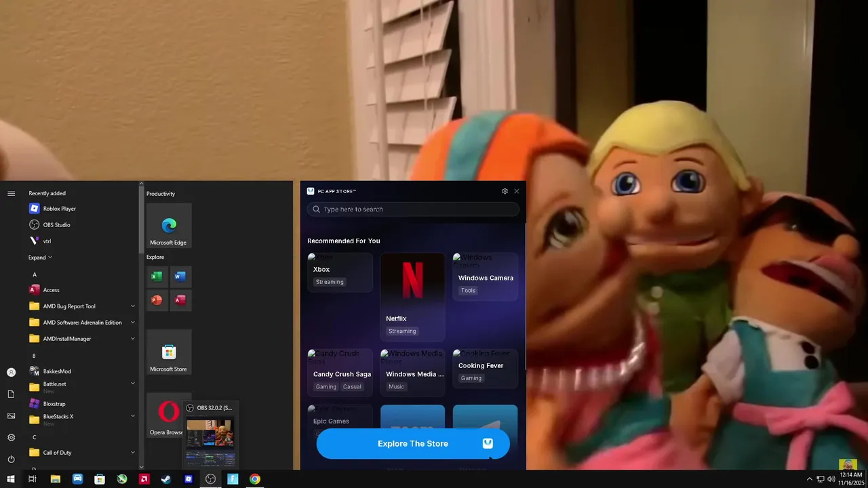Image resolution: width=868 pixels, height=488 pixels.
Task: Open the Microsoft Store tile
Action: click(169, 352)
